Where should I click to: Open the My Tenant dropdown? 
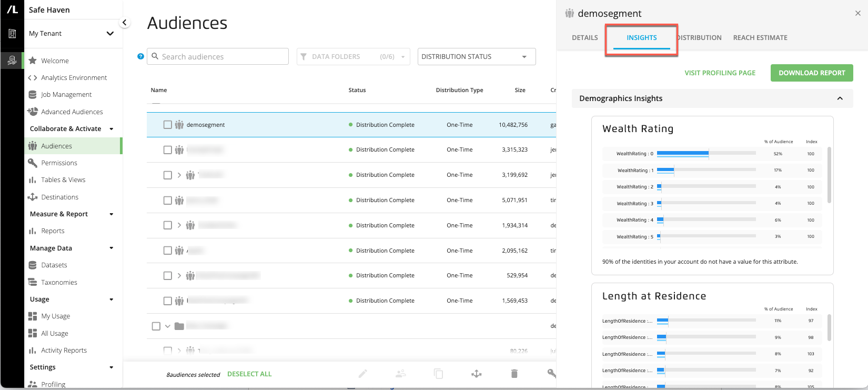click(x=72, y=34)
